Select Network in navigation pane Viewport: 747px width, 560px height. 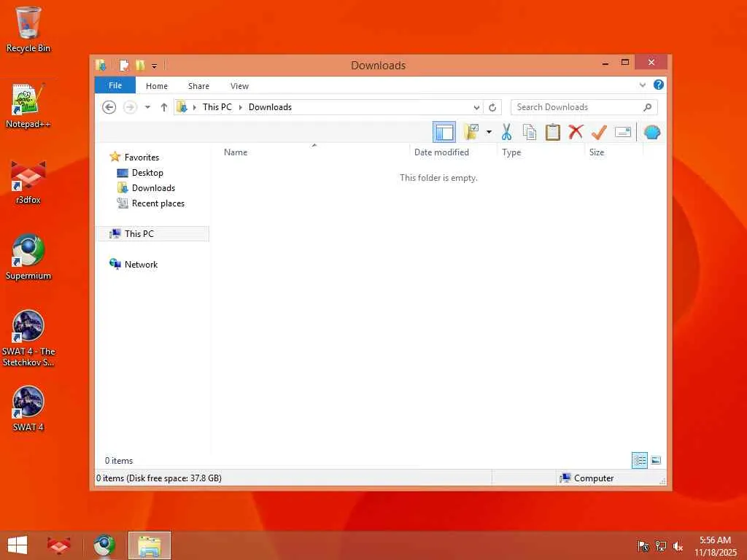point(141,264)
